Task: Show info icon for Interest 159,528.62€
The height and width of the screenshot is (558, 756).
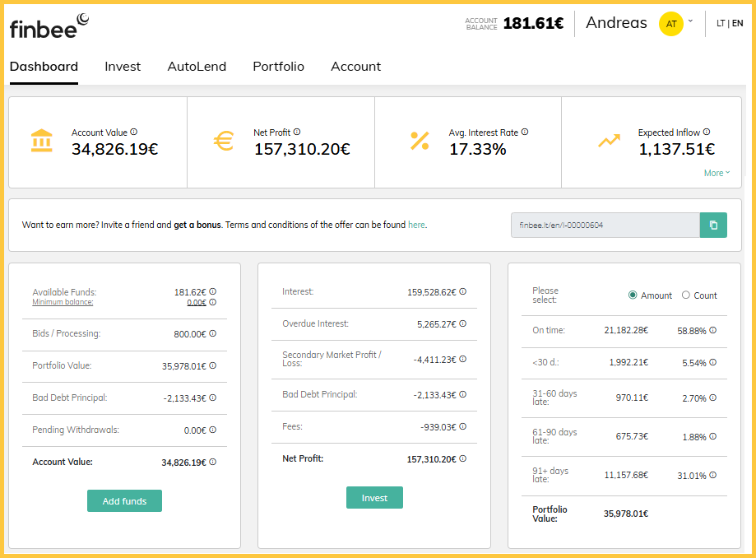Action: tap(463, 291)
